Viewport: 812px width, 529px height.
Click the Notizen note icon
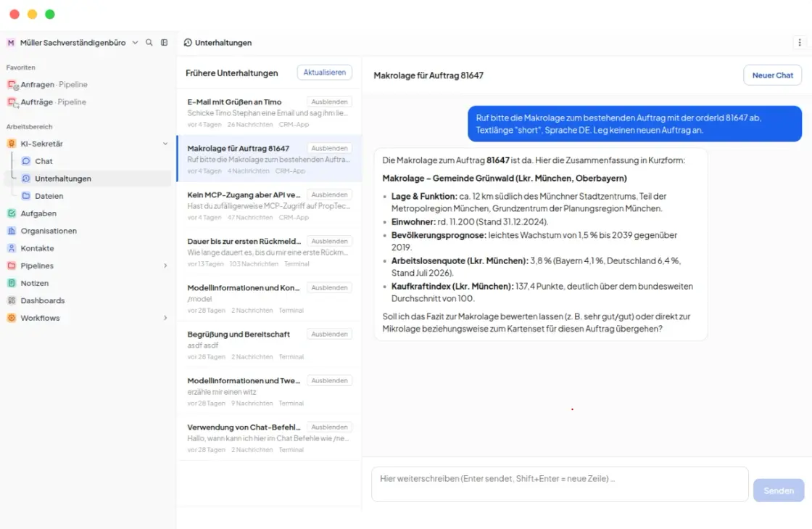pos(12,283)
